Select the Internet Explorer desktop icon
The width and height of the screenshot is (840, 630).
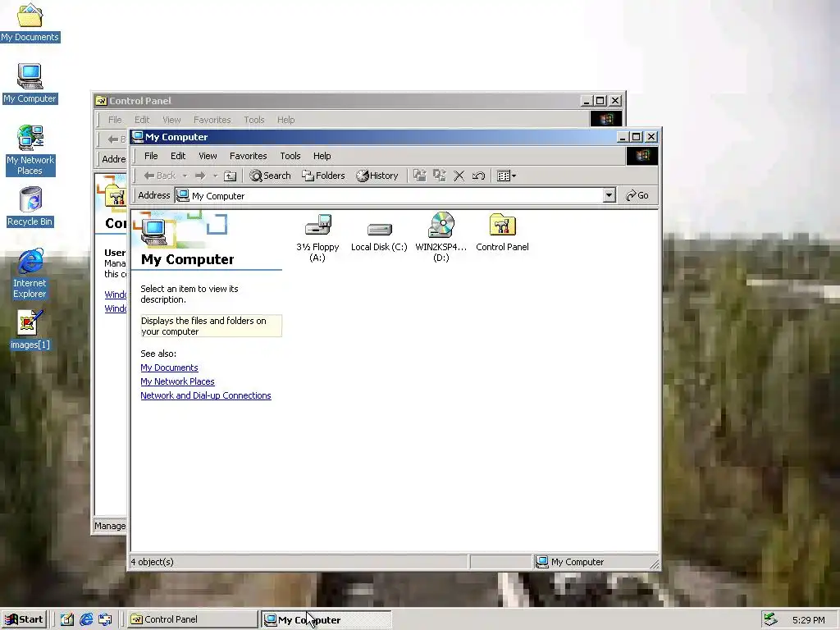tap(30, 273)
